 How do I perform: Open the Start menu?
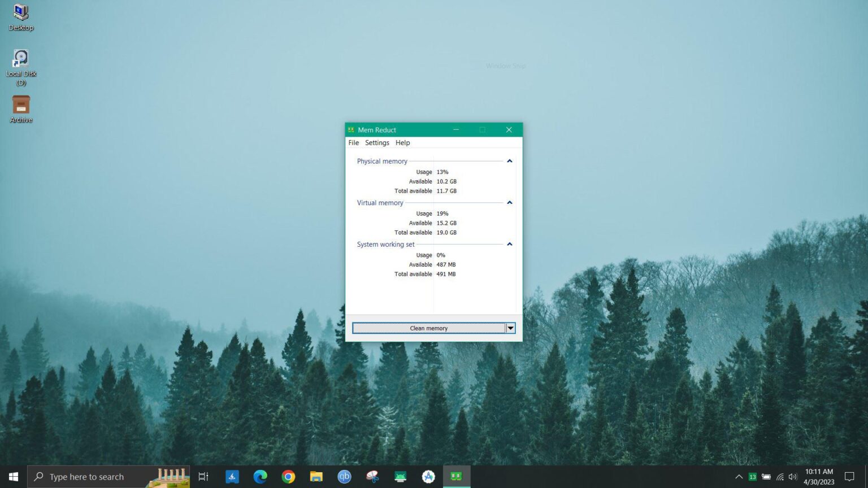coord(13,476)
